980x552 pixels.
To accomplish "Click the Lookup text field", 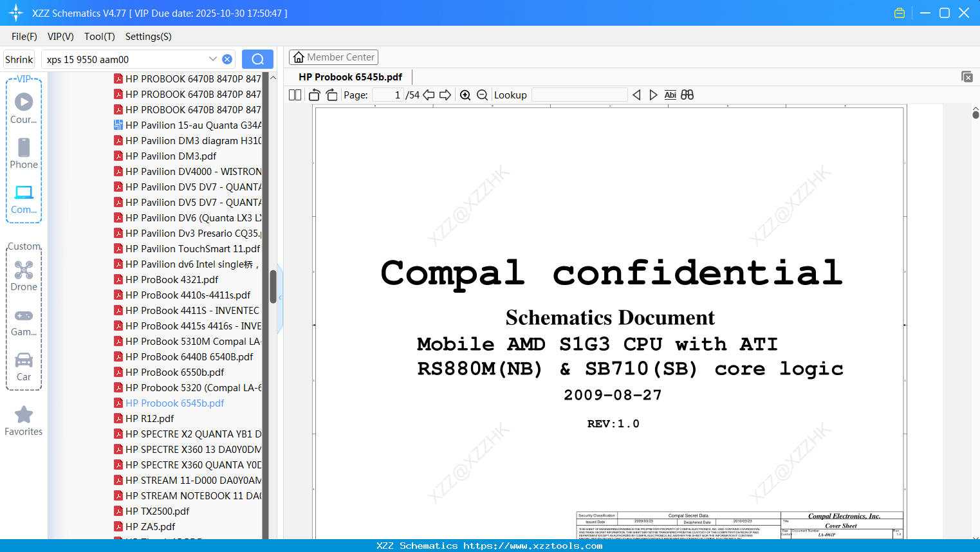I will coord(579,95).
